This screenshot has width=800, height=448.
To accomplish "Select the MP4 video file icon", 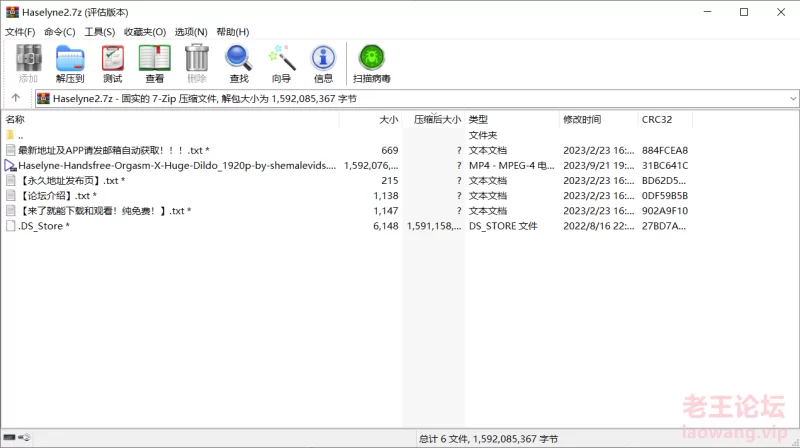I will click(x=10, y=165).
